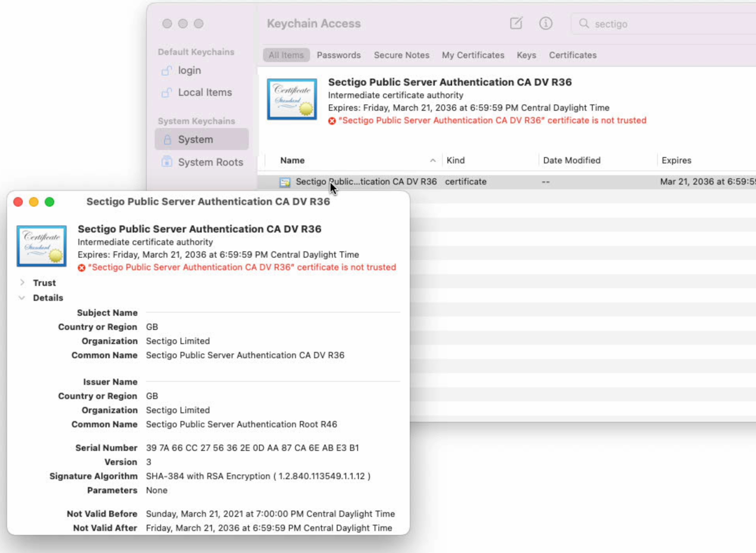756x553 pixels.
Task: Click 'Intermediate certificate authority' in detail window
Action: [145, 242]
